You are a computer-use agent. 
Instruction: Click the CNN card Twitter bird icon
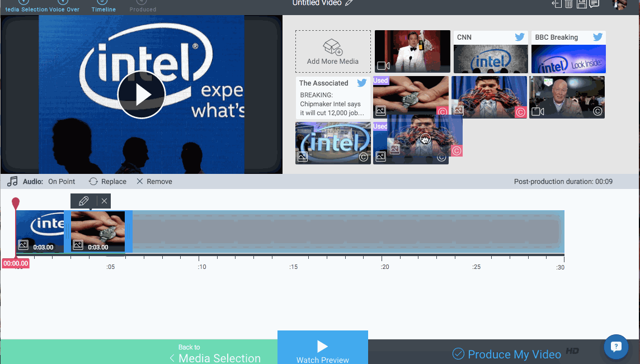coord(520,37)
